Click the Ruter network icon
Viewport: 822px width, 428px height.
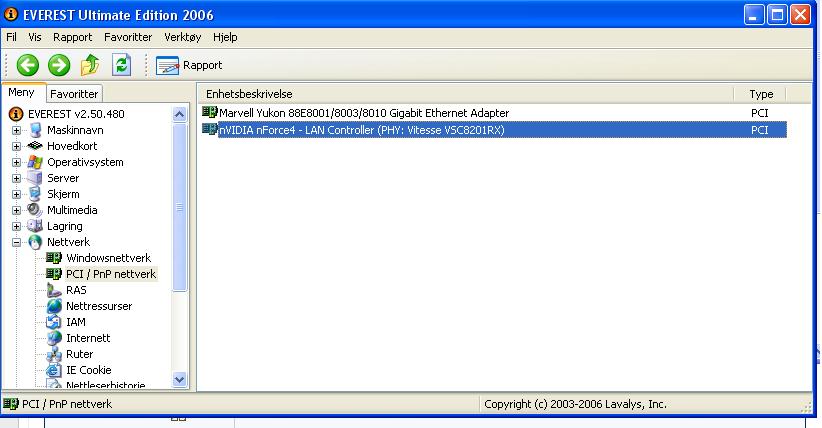click(x=54, y=354)
